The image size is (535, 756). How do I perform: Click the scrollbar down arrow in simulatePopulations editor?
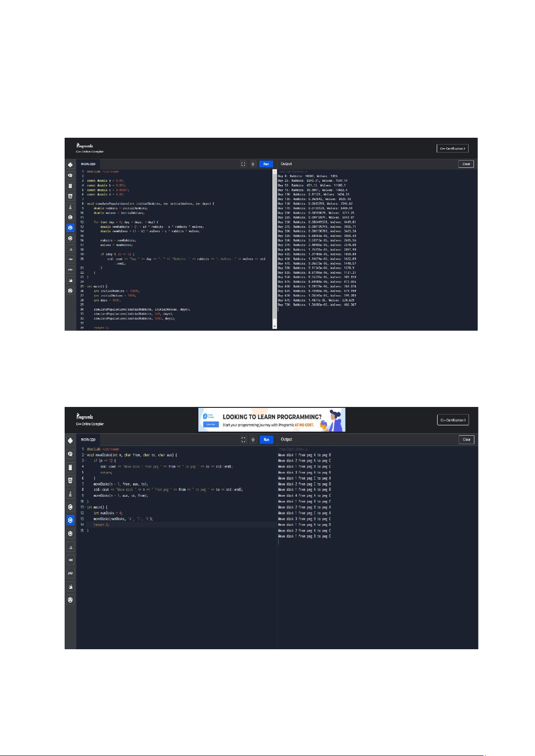275,327
